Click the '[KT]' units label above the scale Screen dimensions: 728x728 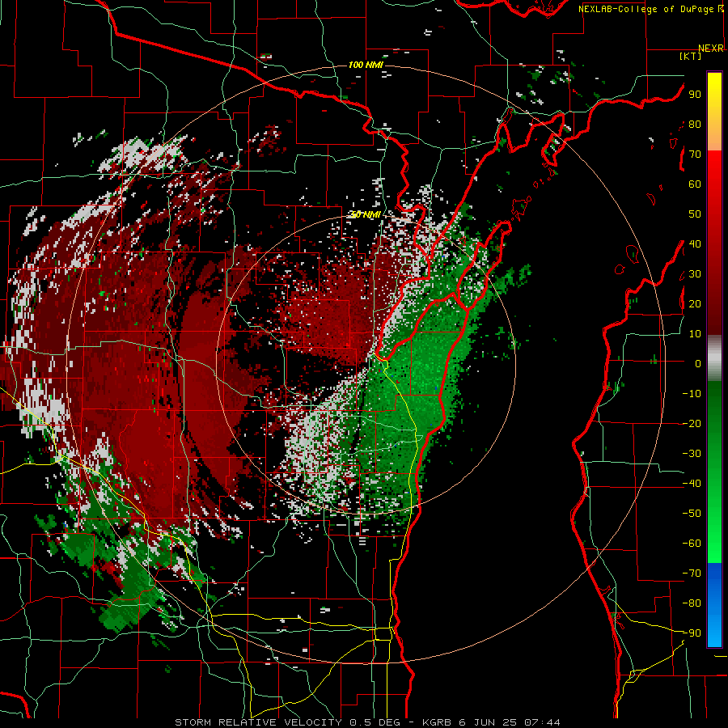pyautogui.click(x=691, y=56)
